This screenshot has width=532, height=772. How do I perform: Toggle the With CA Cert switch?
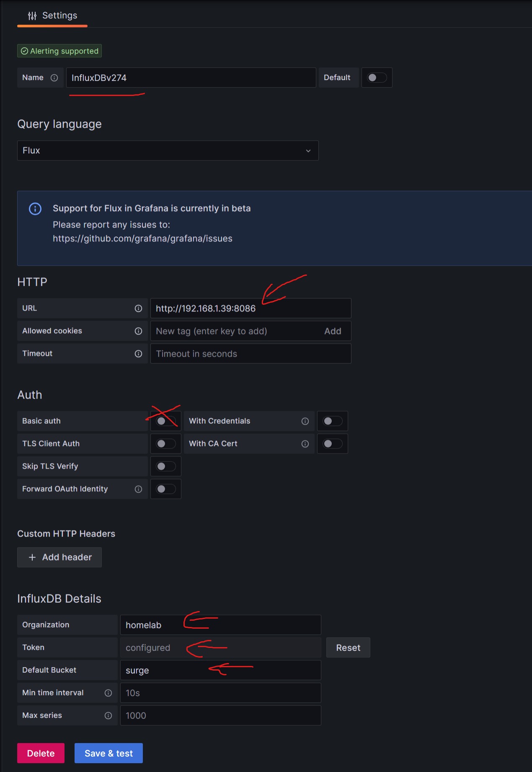pyautogui.click(x=333, y=444)
